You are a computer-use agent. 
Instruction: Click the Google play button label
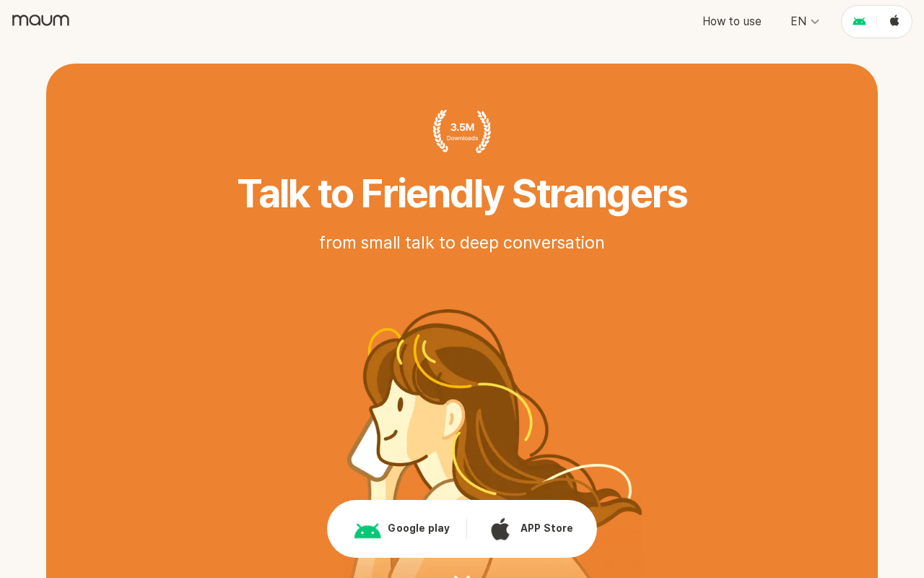point(419,528)
